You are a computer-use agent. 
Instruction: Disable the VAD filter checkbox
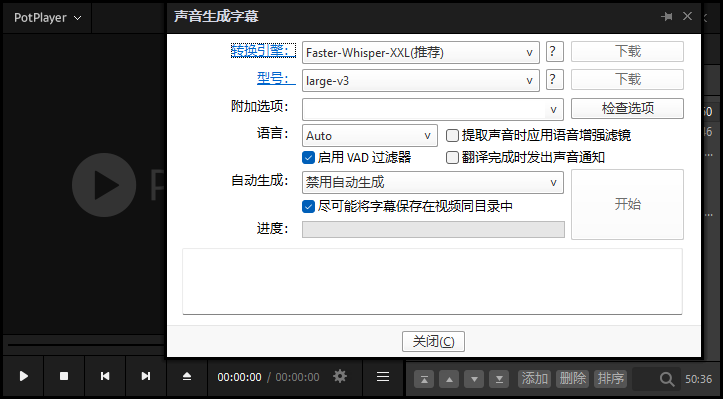click(308, 158)
